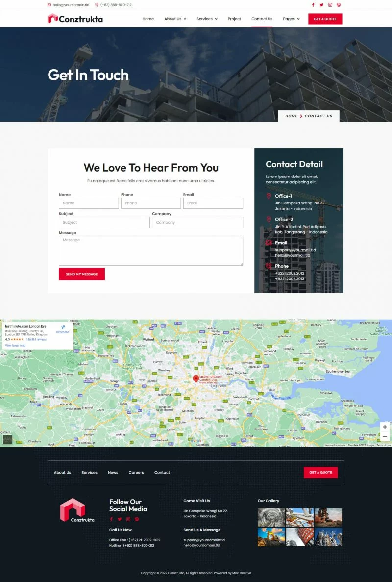The image size is (392, 582).
Task: Click into the Message text area
Action: 150,251
